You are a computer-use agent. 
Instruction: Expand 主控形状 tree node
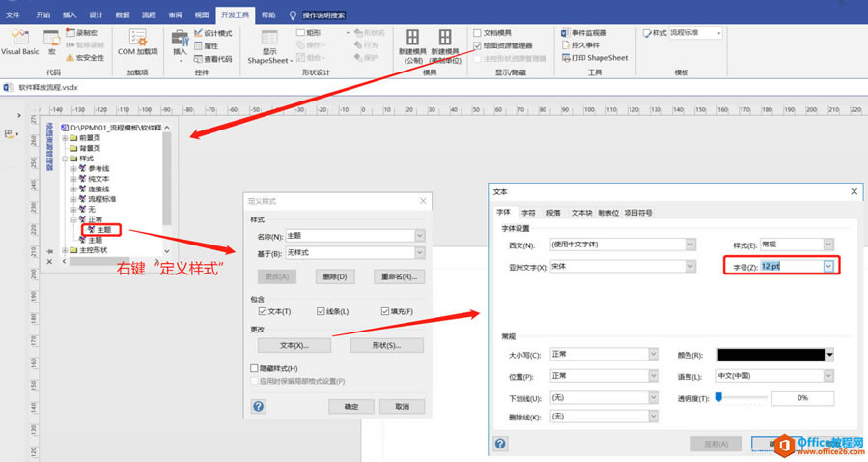pos(65,251)
